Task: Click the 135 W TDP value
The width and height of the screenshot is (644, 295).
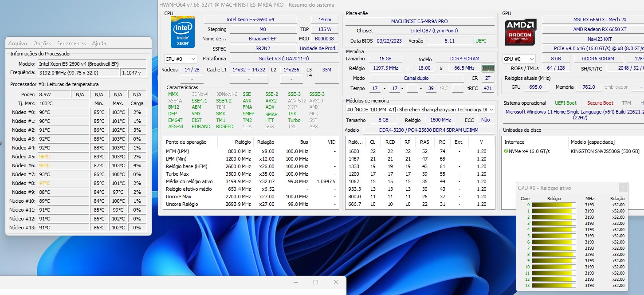Action: tap(325, 29)
